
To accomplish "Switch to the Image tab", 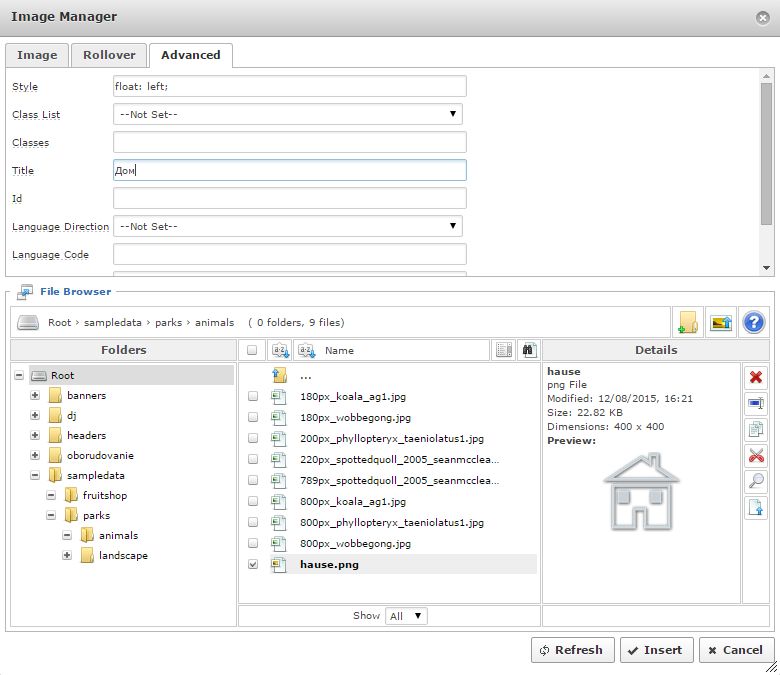I will (x=37, y=55).
